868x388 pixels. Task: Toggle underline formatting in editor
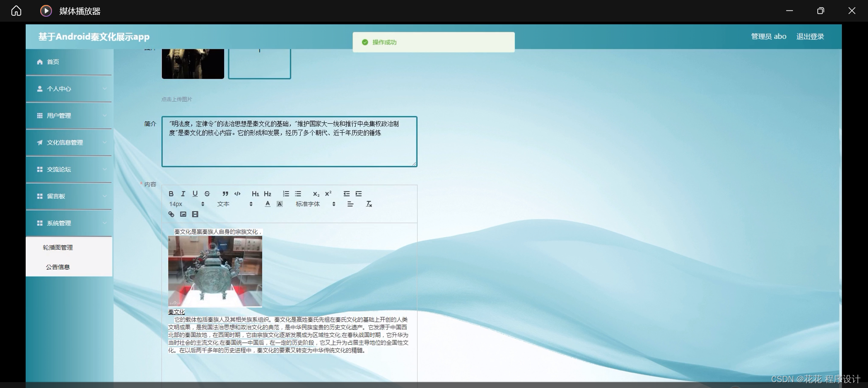point(195,194)
